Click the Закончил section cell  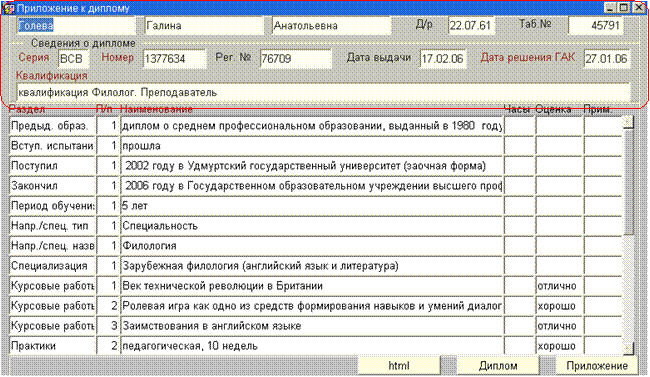(53, 186)
